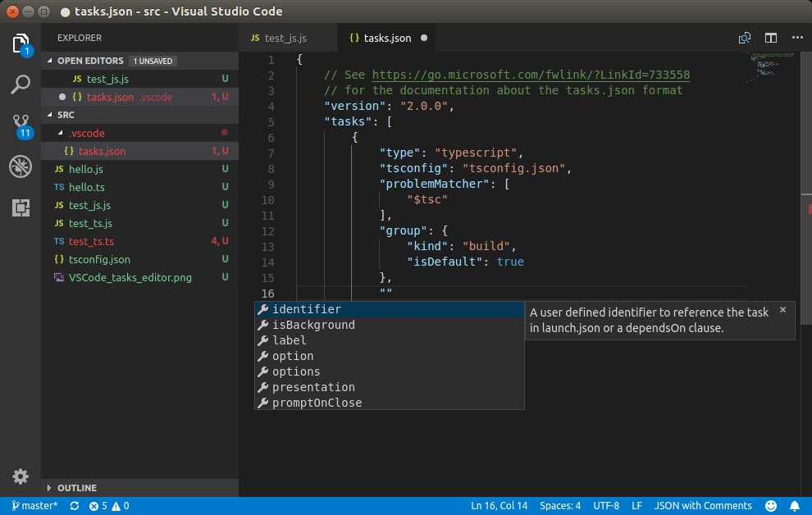
Task: Click the Synchronize Changes icon in status bar
Action: tap(75, 506)
